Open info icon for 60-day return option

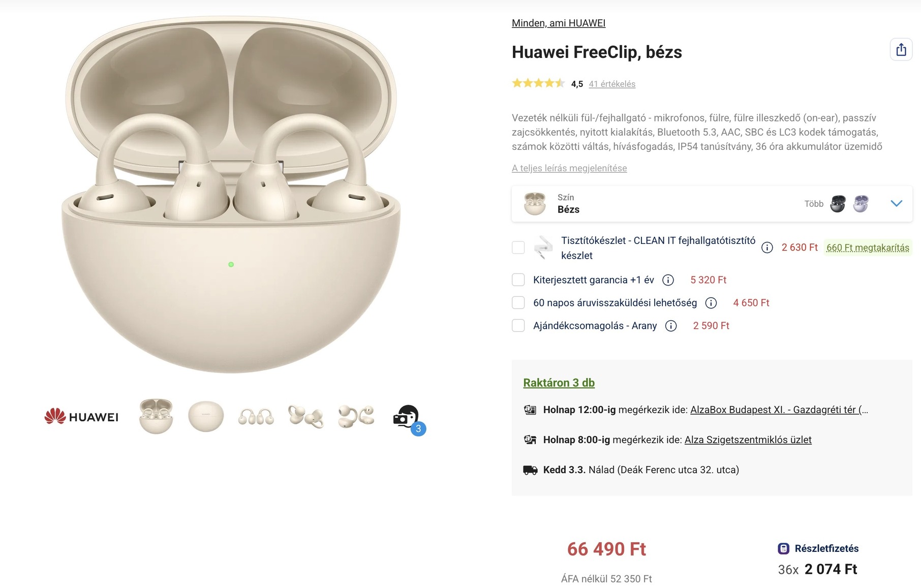(711, 303)
